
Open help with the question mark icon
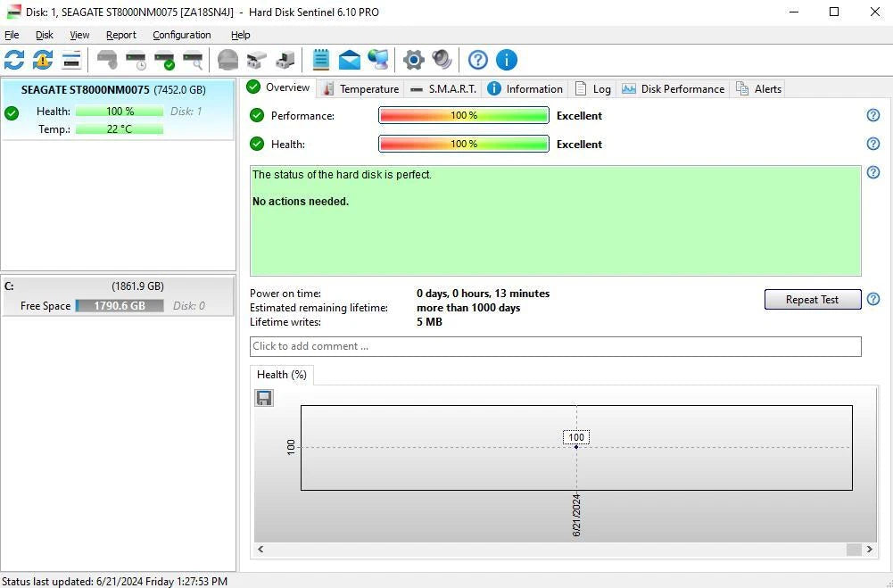coord(477,60)
